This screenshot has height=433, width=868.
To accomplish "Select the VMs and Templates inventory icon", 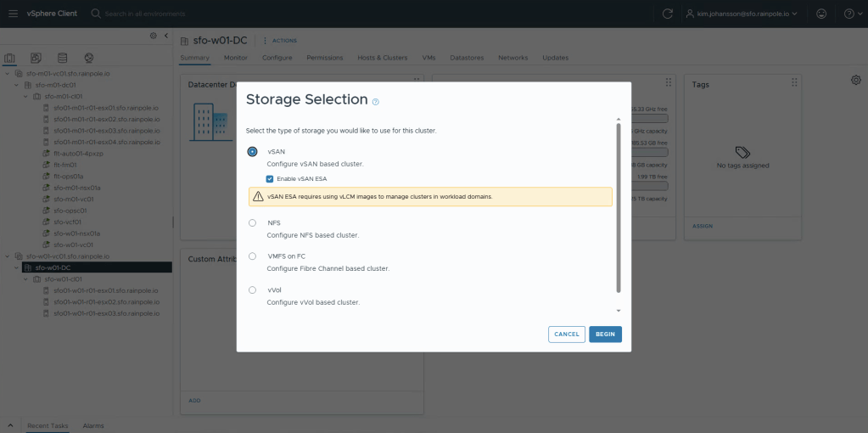I will [36, 58].
